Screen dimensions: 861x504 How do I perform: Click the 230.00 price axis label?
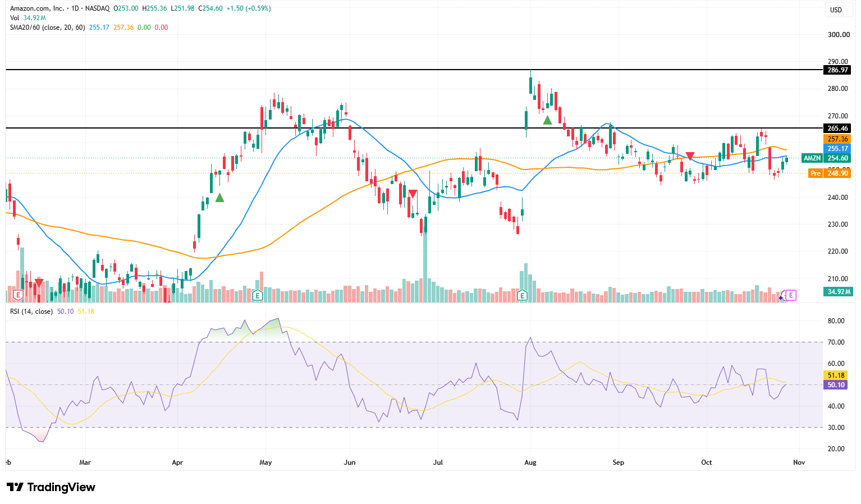click(839, 224)
